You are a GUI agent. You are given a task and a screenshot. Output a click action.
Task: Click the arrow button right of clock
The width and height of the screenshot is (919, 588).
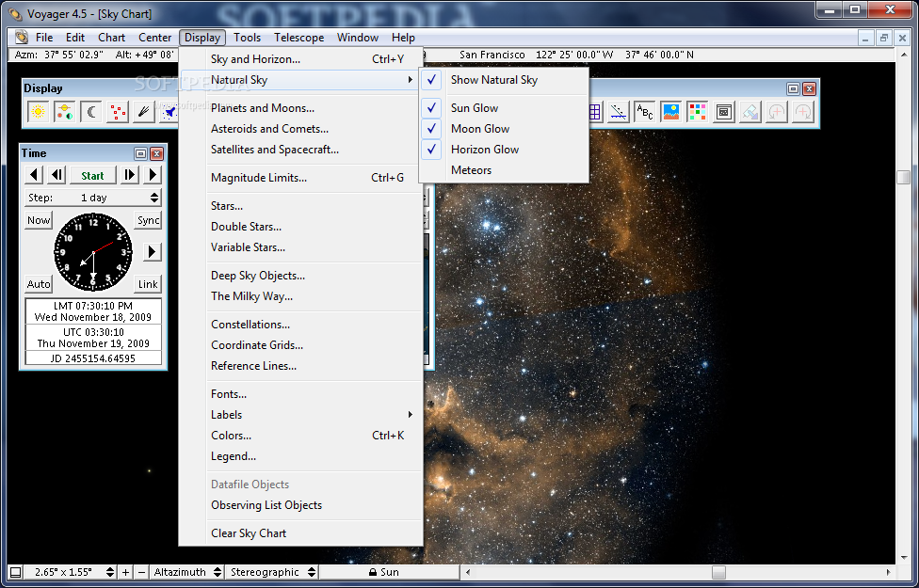(x=152, y=252)
